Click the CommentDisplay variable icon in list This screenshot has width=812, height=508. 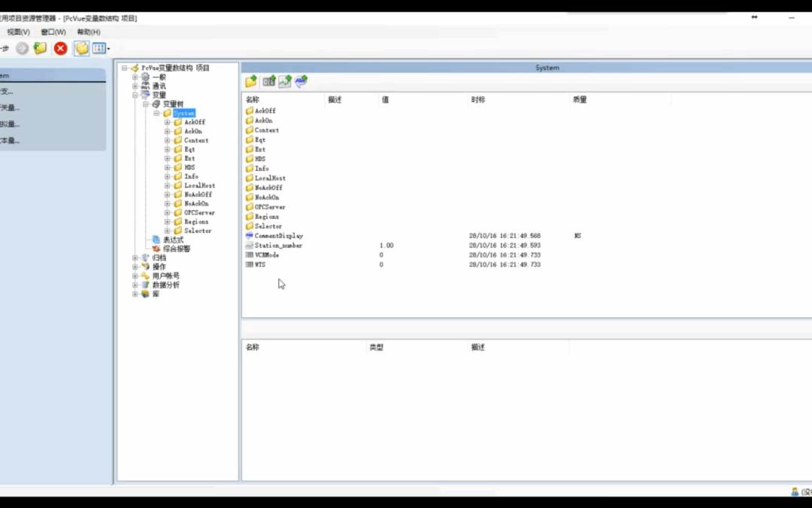(x=249, y=236)
